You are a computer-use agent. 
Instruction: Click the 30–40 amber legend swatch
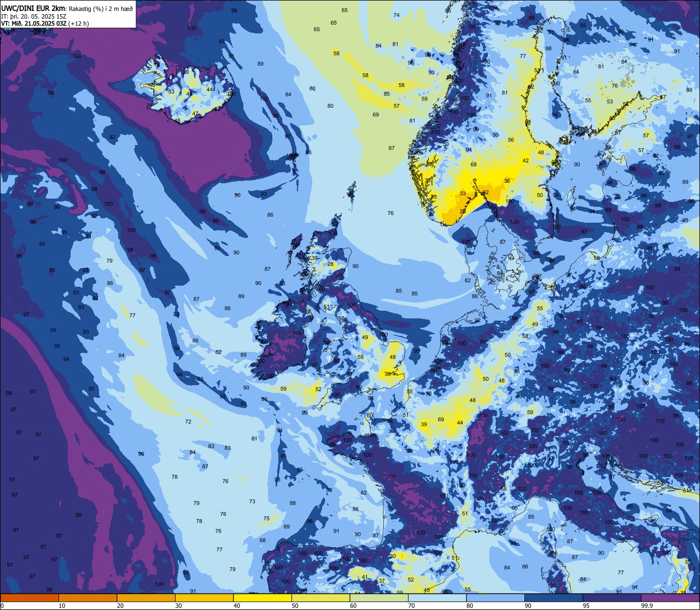click(x=204, y=598)
